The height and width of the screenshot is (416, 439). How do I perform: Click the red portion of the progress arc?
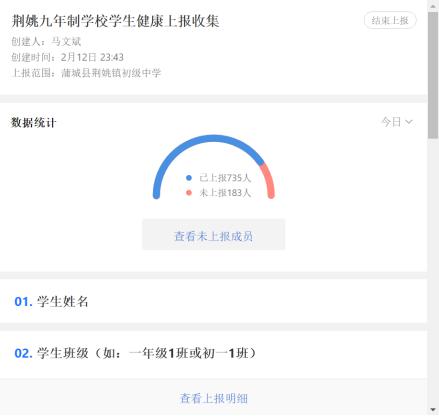(x=269, y=180)
